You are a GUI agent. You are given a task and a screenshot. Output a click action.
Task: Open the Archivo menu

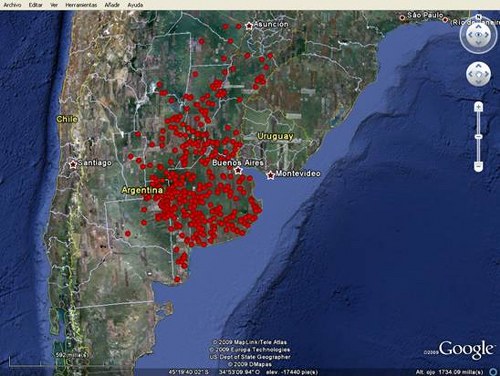click(12, 5)
